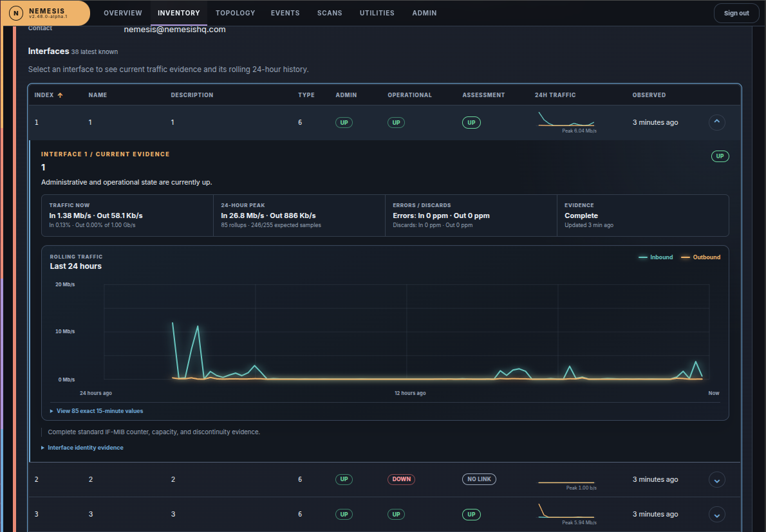
Task: Click the 'In 1.38 Mb/s · Out 58.1 Kb/s' value
Action: pyautogui.click(x=96, y=216)
